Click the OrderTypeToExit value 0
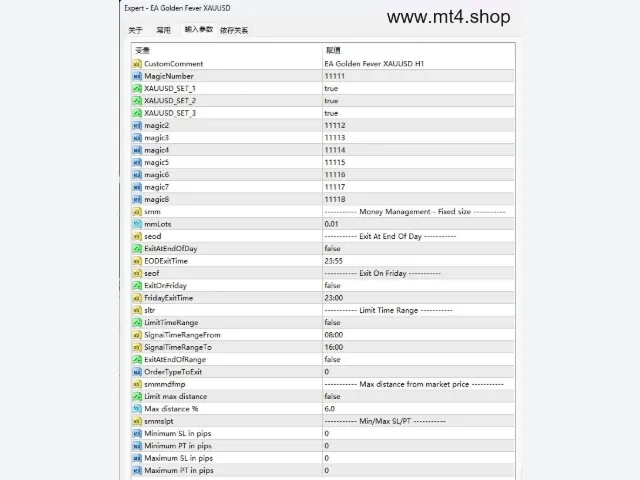 tap(327, 372)
